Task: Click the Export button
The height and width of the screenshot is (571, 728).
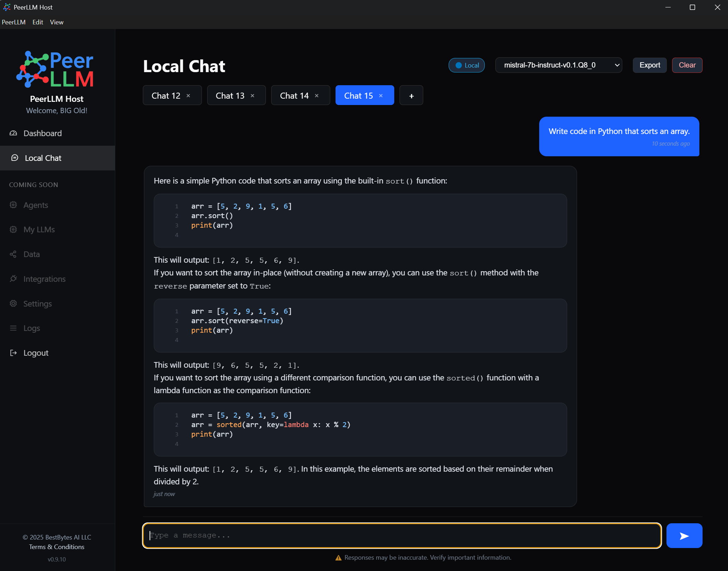Action: pyautogui.click(x=650, y=65)
